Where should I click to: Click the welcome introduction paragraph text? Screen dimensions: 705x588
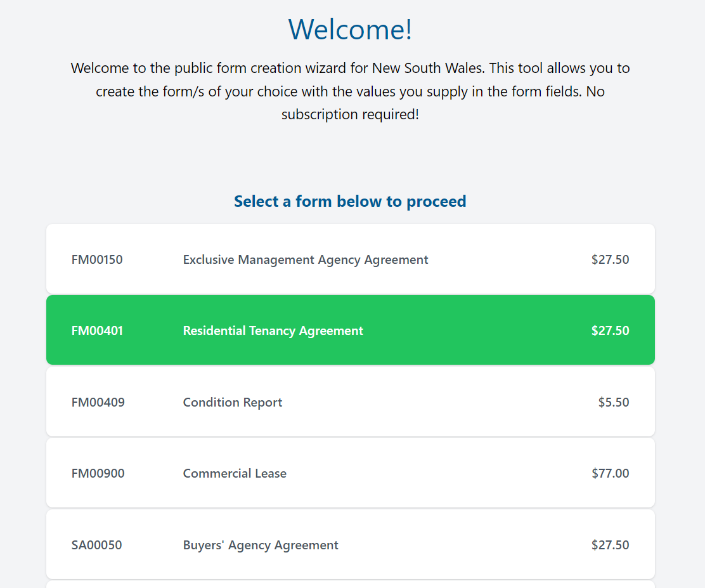tap(350, 91)
